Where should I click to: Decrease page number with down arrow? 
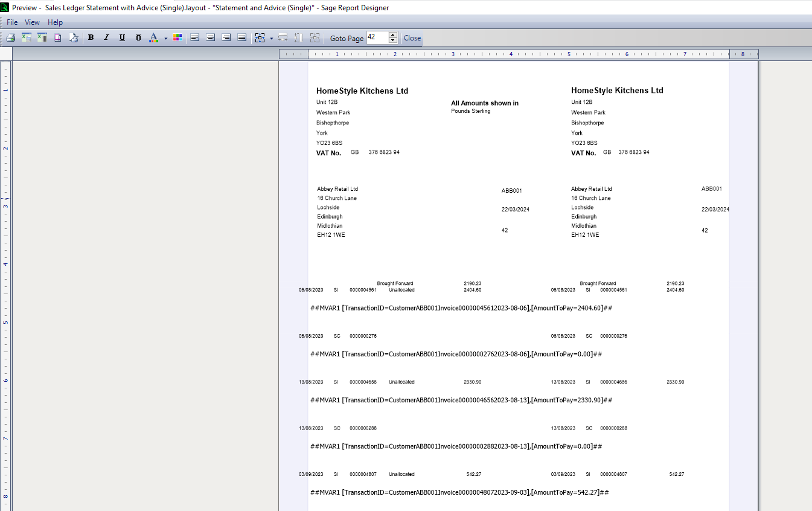tap(393, 40)
